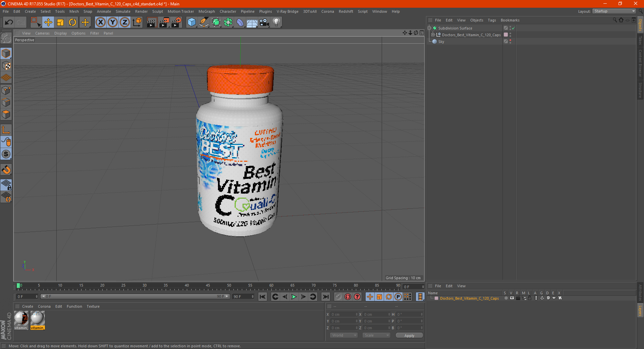
Task: Click the X position input field
Action: (x=344, y=315)
